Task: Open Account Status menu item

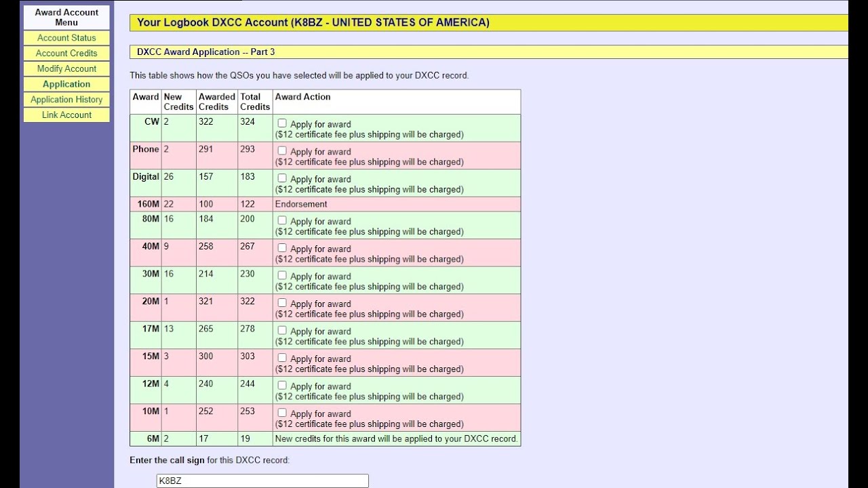Action: point(66,38)
